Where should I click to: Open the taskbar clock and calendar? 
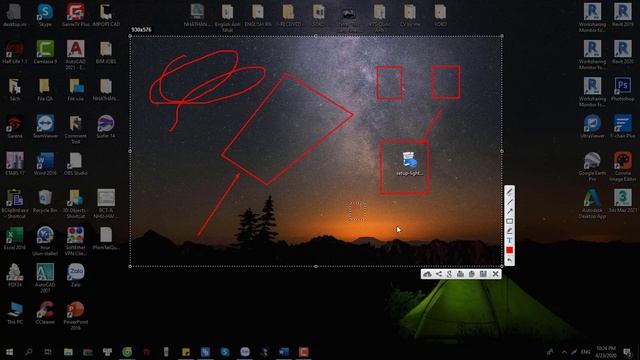pos(605,351)
